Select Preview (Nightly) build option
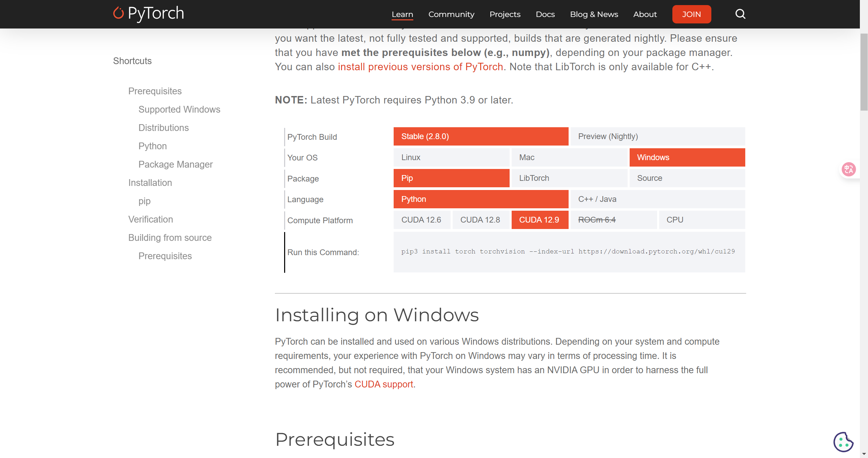This screenshot has width=868, height=458. (657, 136)
